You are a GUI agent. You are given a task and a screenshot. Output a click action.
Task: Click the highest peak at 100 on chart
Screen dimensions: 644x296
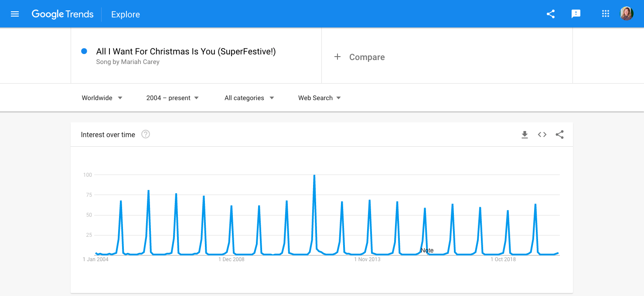pyautogui.click(x=314, y=175)
